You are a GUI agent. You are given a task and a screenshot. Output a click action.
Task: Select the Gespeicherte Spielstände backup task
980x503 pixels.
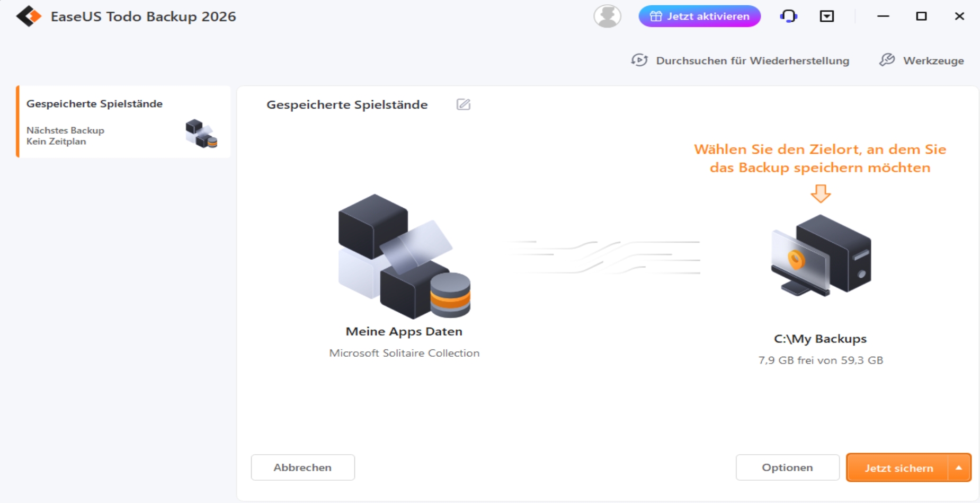coord(94,104)
